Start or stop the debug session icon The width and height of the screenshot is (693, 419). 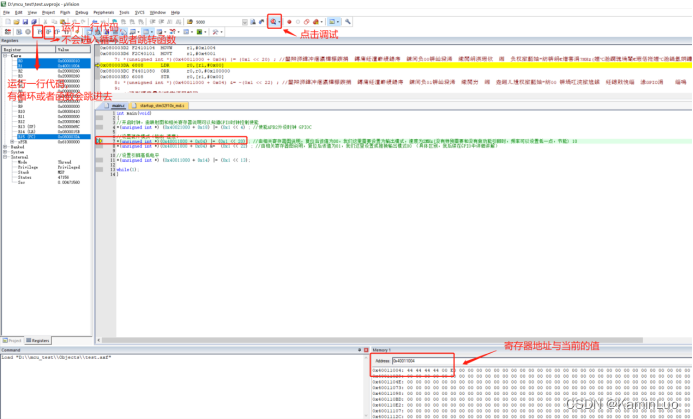coord(272,22)
